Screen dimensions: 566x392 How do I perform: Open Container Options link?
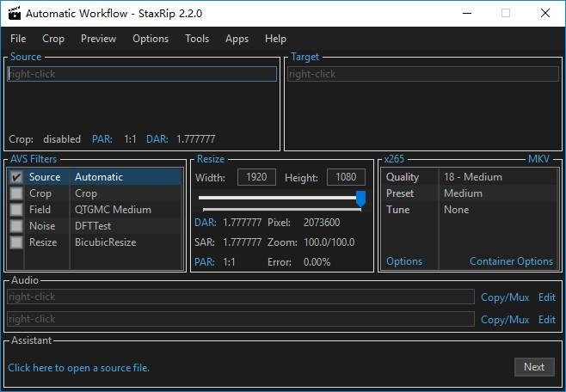point(511,261)
